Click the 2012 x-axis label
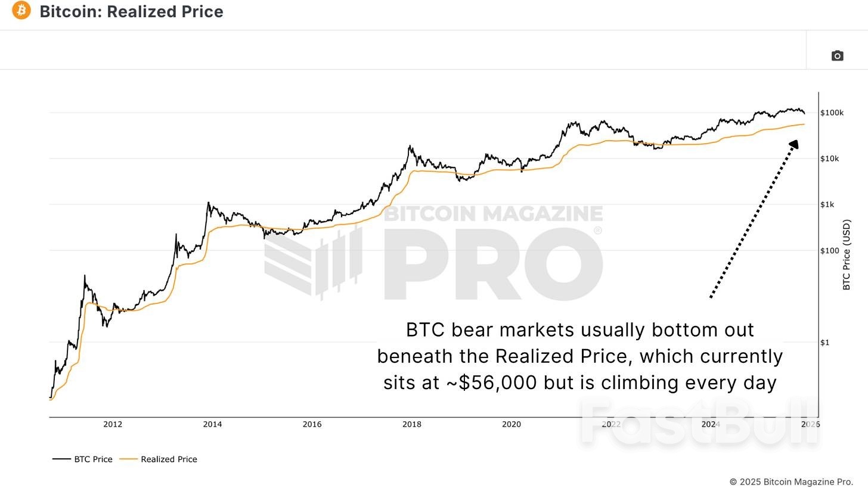This screenshot has width=868, height=488. 113,424
